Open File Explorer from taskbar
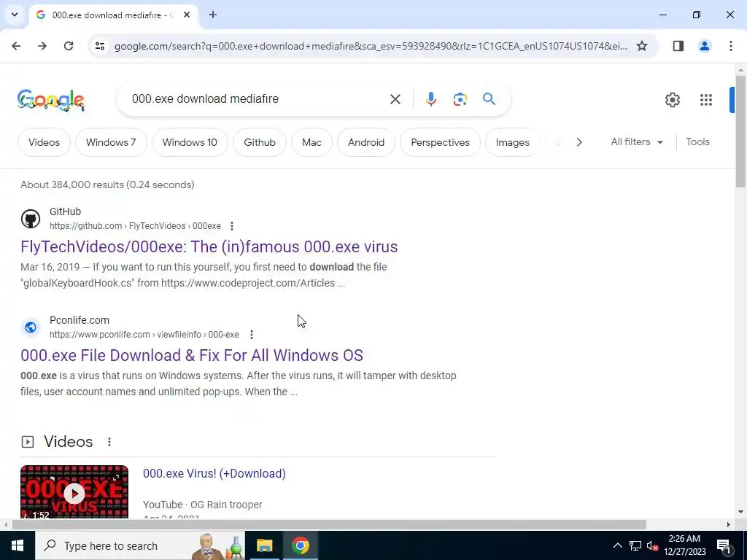 (x=264, y=545)
